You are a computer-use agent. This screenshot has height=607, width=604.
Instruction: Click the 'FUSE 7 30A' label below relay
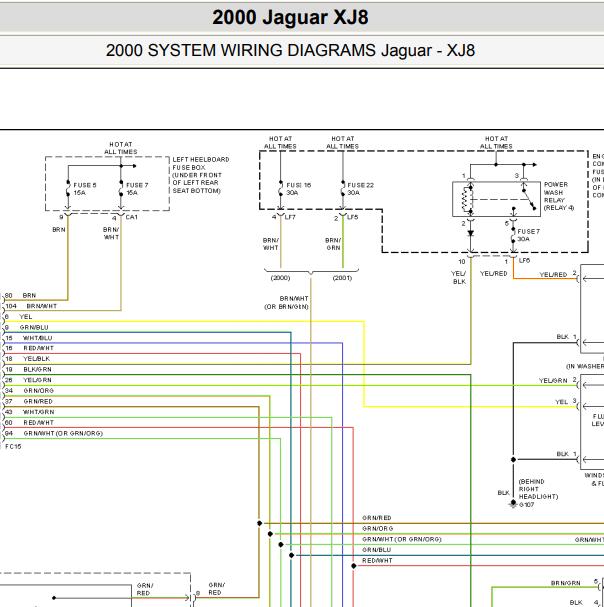tap(528, 235)
